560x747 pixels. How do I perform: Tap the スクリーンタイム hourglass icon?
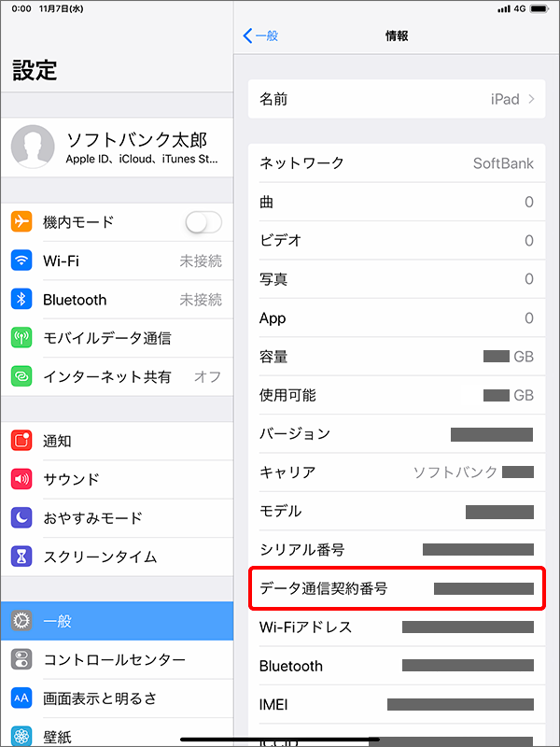pyautogui.click(x=21, y=557)
